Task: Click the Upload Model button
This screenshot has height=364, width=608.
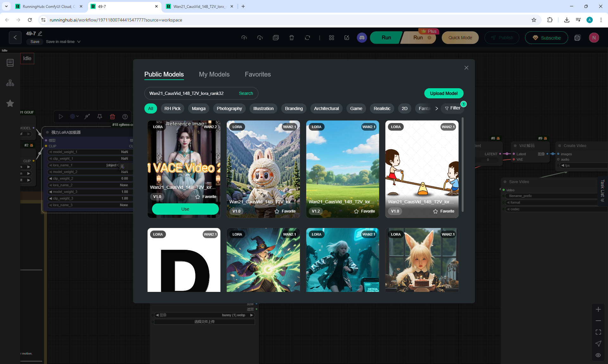Action: click(x=444, y=93)
